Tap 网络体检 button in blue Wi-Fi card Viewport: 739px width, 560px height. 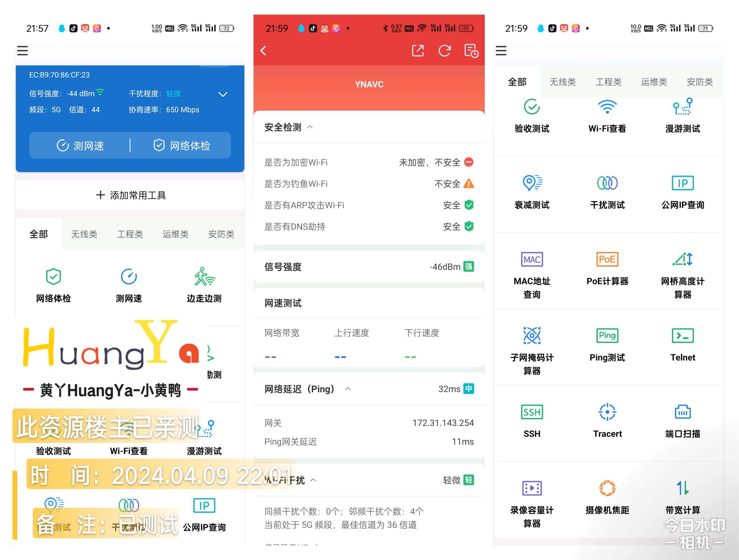pyautogui.click(x=182, y=145)
